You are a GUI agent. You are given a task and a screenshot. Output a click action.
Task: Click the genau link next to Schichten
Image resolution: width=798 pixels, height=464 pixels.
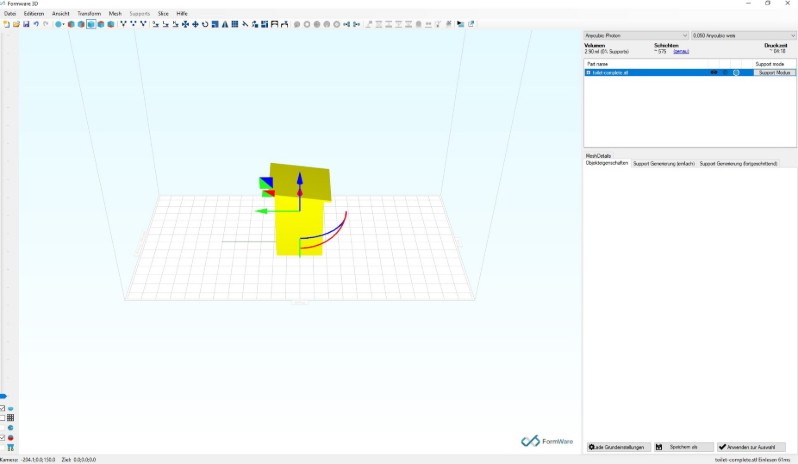click(x=681, y=51)
